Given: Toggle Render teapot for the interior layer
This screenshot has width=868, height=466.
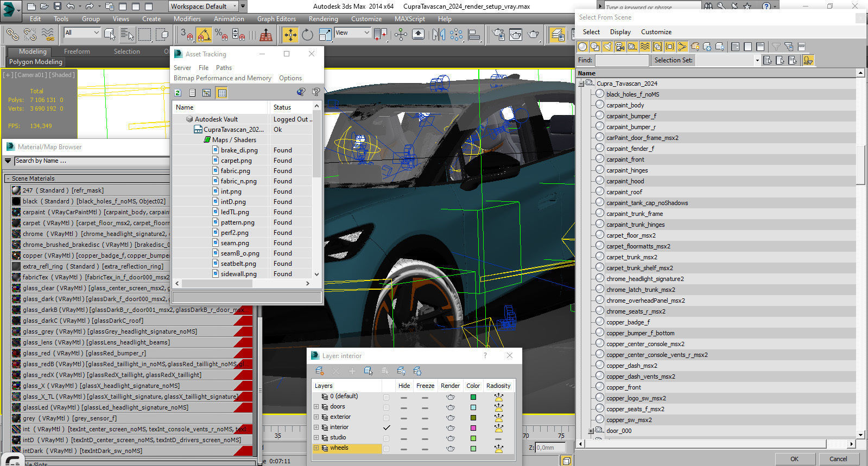Looking at the screenshot, I should tap(451, 428).
